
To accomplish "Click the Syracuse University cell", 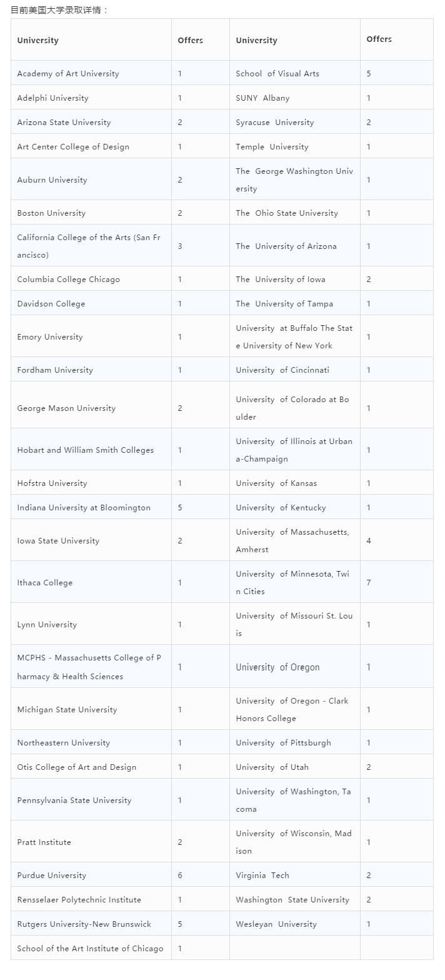I will coord(294,122).
